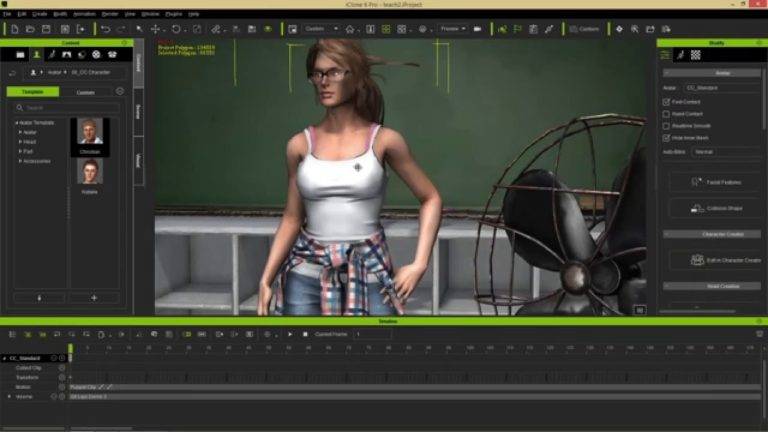This screenshot has height=432, width=768.
Task: Enable the Realtime Smooth checkbox
Action: pos(666,126)
